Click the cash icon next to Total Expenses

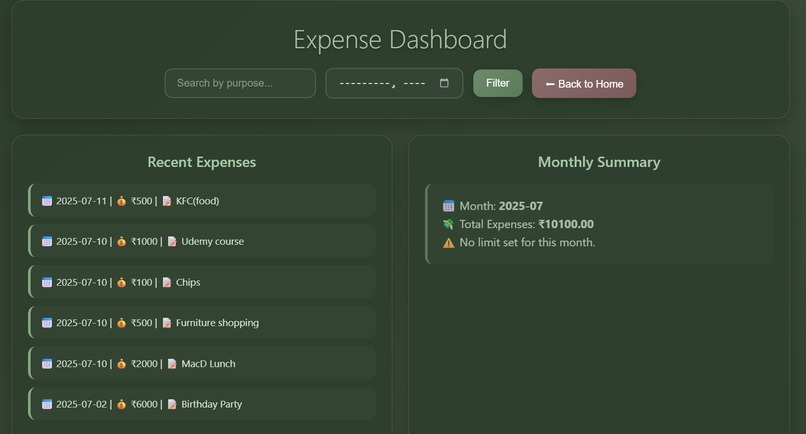[448, 224]
